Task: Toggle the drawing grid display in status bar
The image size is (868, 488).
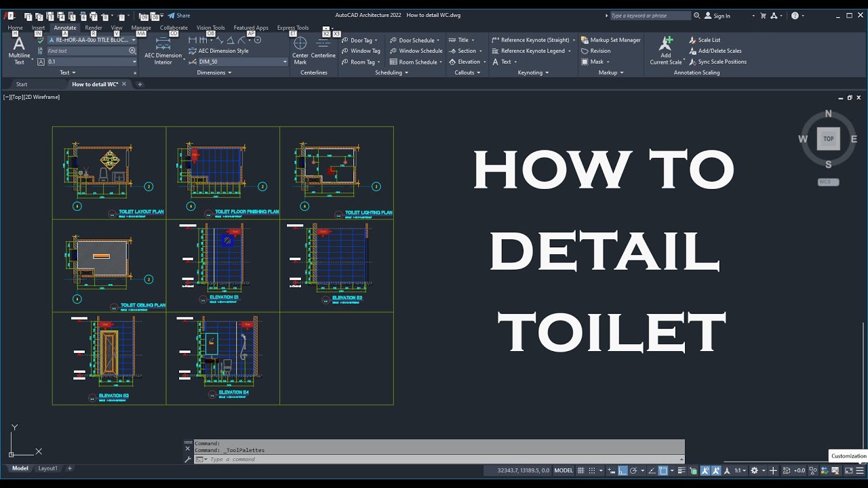Action: click(581, 470)
